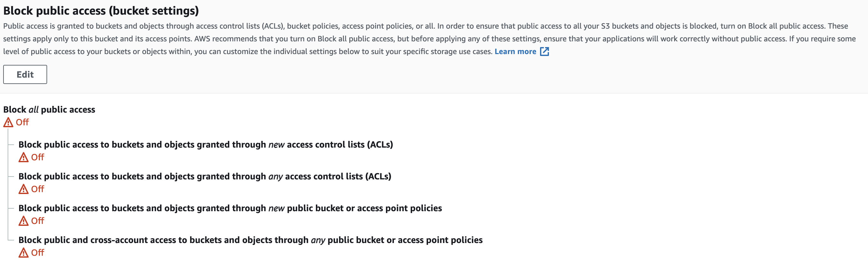
Task: Click the warning triangle under the cross-account access setting
Action: point(23,253)
